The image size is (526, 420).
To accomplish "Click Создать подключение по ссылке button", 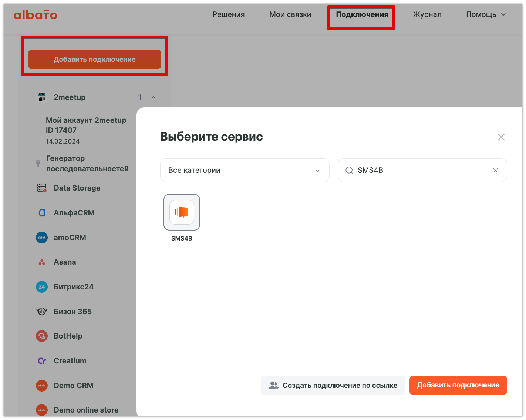I will 333,385.
